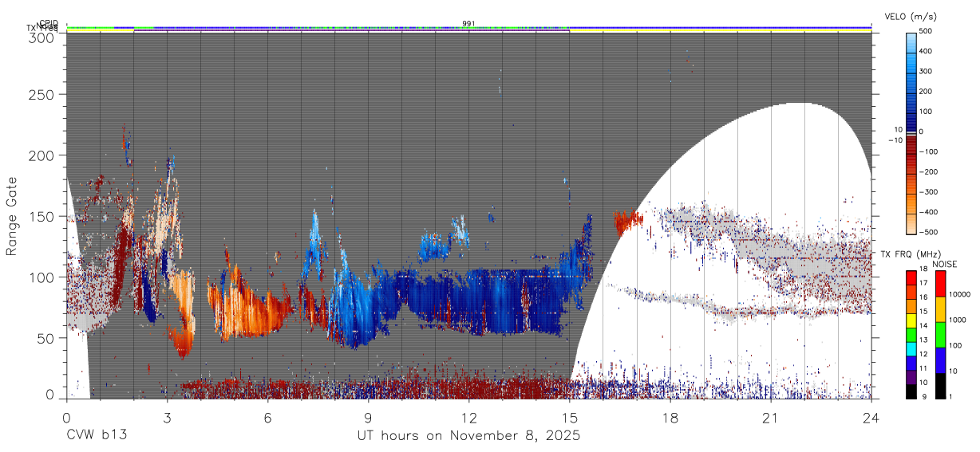Click the 200 label on velocity colorbar

[x=927, y=92]
